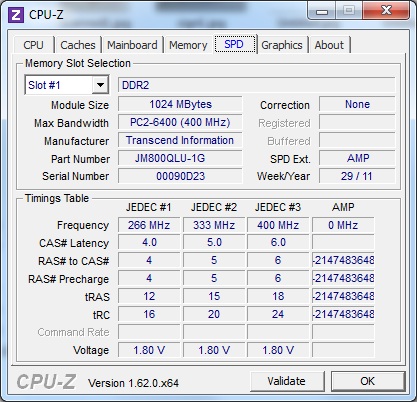
Task: Click the Serial Number label
Action: tap(76, 176)
